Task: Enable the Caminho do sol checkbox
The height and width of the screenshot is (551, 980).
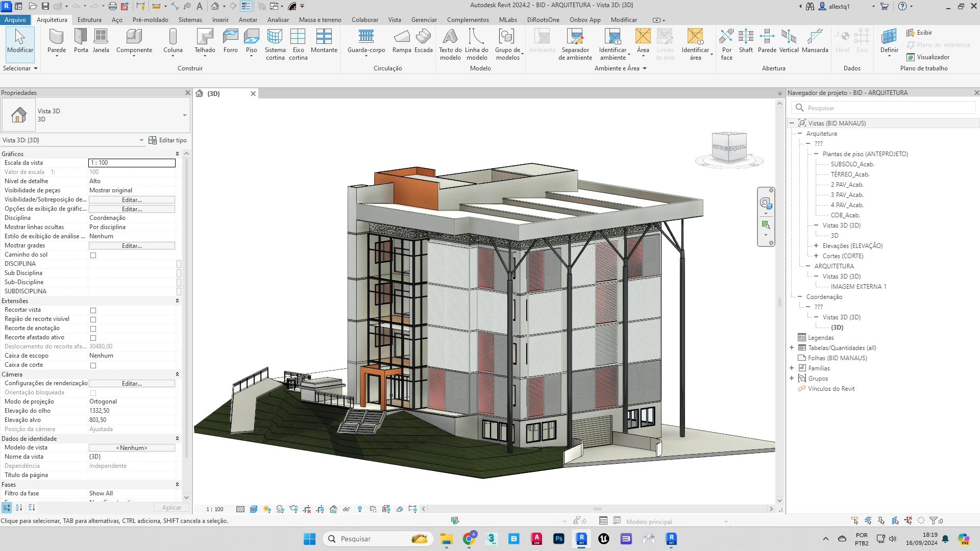Action: pyautogui.click(x=93, y=255)
